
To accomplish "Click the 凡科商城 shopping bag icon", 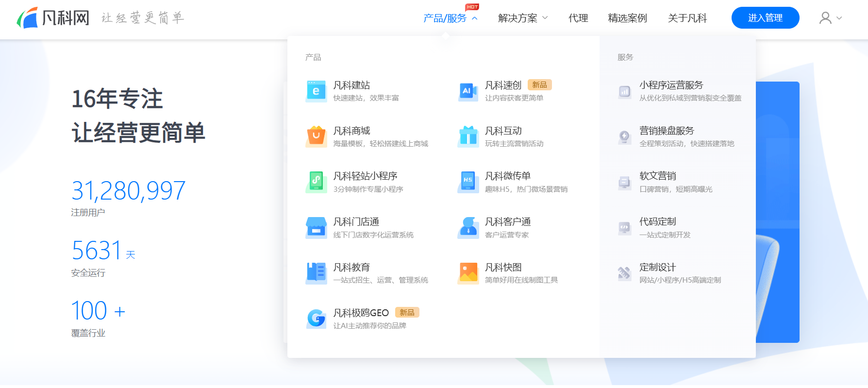I will coord(316,136).
